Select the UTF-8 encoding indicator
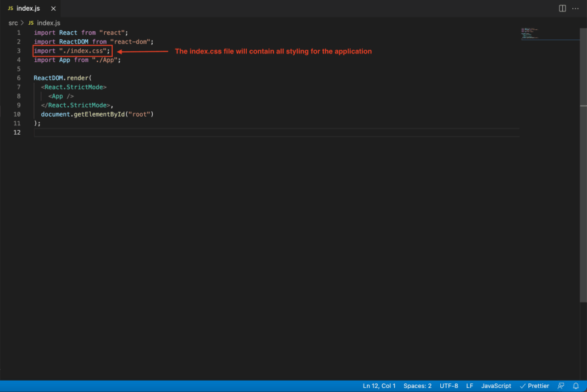 (x=448, y=385)
